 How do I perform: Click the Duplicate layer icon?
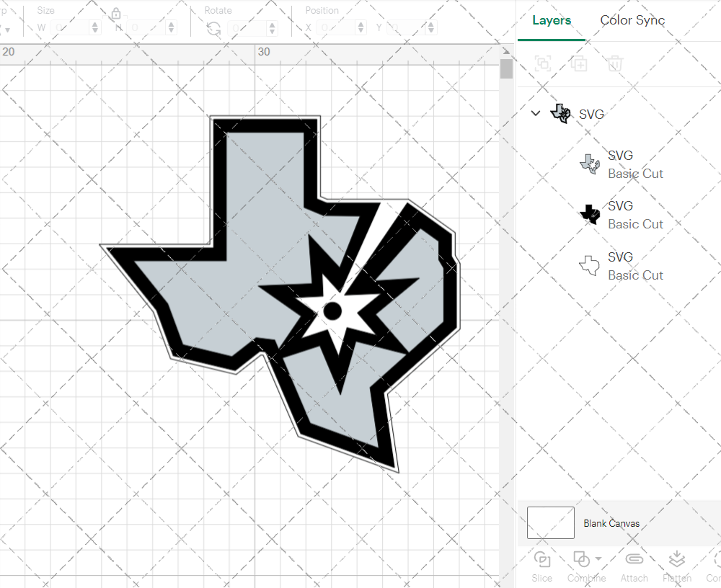coord(579,63)
